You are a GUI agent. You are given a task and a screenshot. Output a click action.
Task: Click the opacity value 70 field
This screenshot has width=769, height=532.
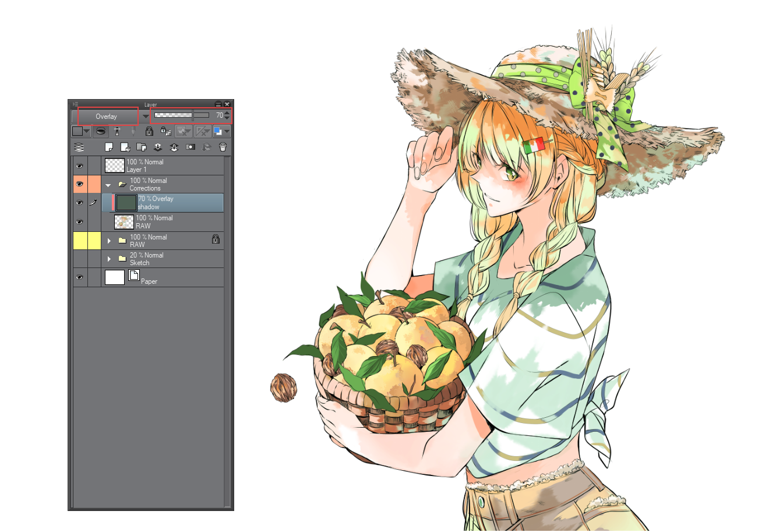[219, 115]
